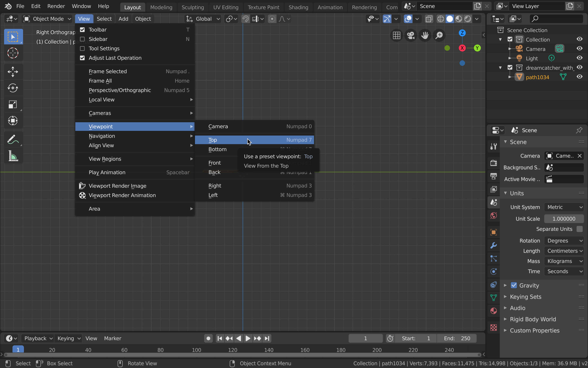Open the Unit System Metric dropdown
Viewport: 588px width, 368px height.
tap(564, 207)
